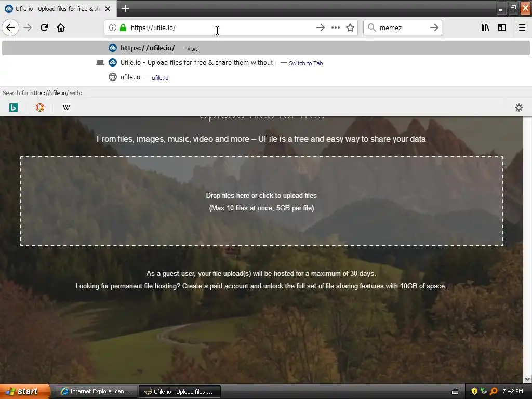Click the search magnifier icon
This screenshot has width=532, height=399.
click(x=372, y=28)
